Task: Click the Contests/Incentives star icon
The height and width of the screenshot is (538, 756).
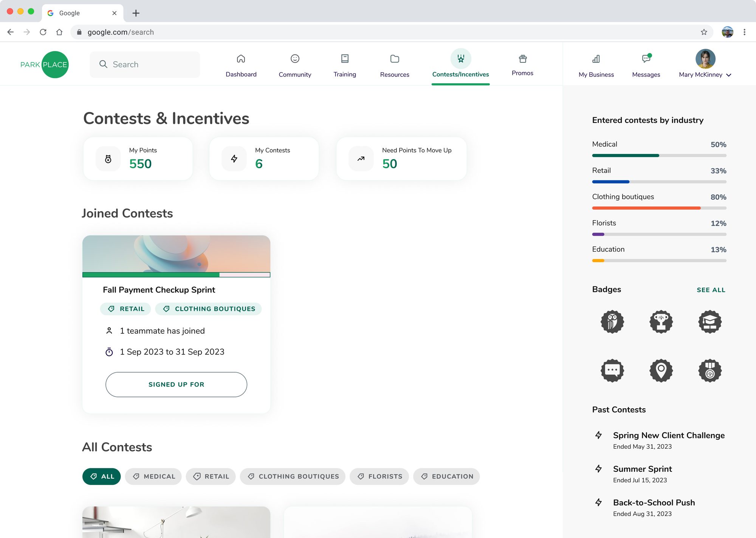Action: tap(460, 59)
